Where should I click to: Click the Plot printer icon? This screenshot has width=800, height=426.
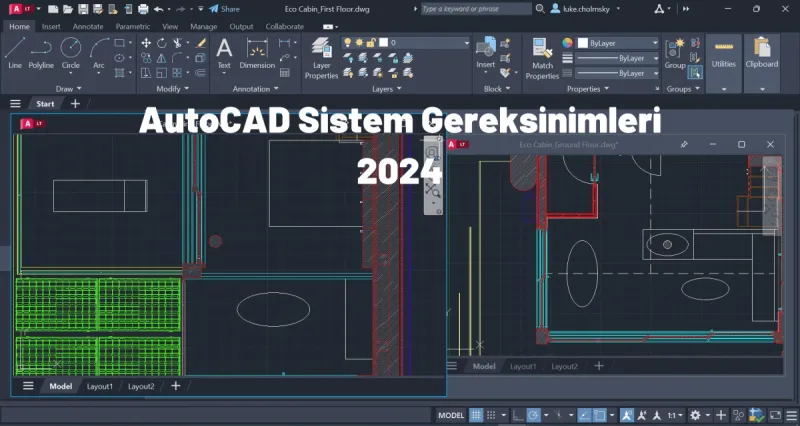tap(143, 9)
